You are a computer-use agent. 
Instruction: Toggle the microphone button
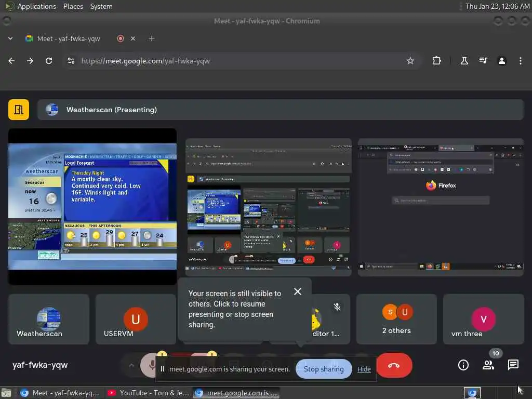(149, 365)
